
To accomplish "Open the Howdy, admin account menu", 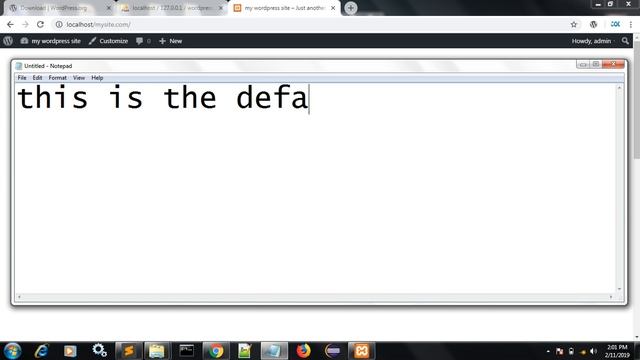I will tap(593, 41).
